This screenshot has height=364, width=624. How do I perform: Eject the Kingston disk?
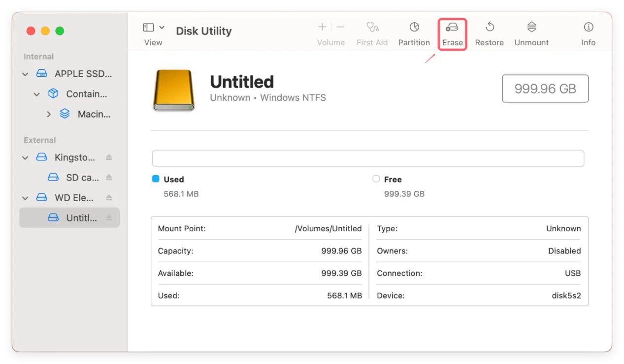pos(109,157)
